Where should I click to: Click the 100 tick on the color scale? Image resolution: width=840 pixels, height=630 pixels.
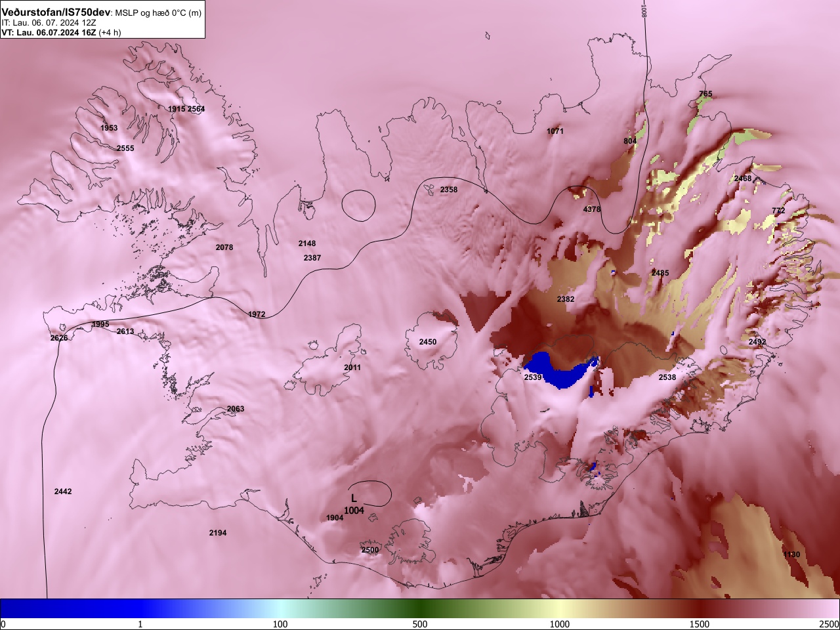pyautogui.click(x=280, y=624)
